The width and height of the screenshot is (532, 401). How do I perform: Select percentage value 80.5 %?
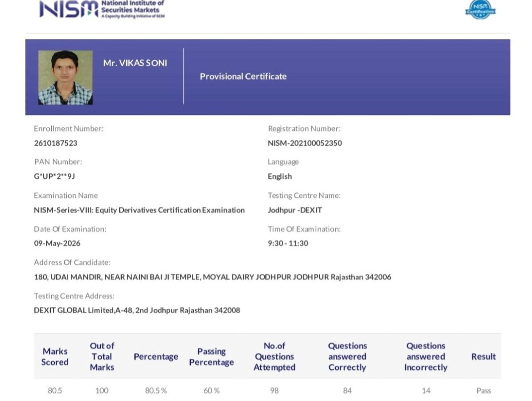[156, 390]
